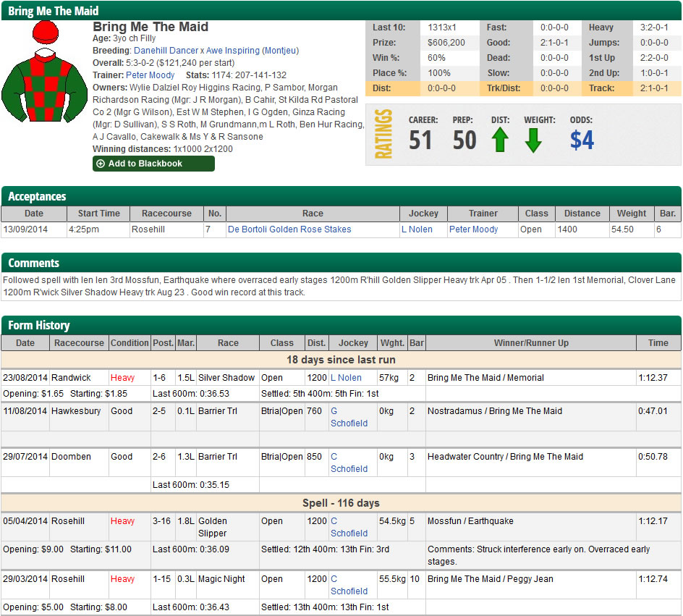Click the Prep rating 50
Screen dimensions: 683x616
(x=464, y=140)
